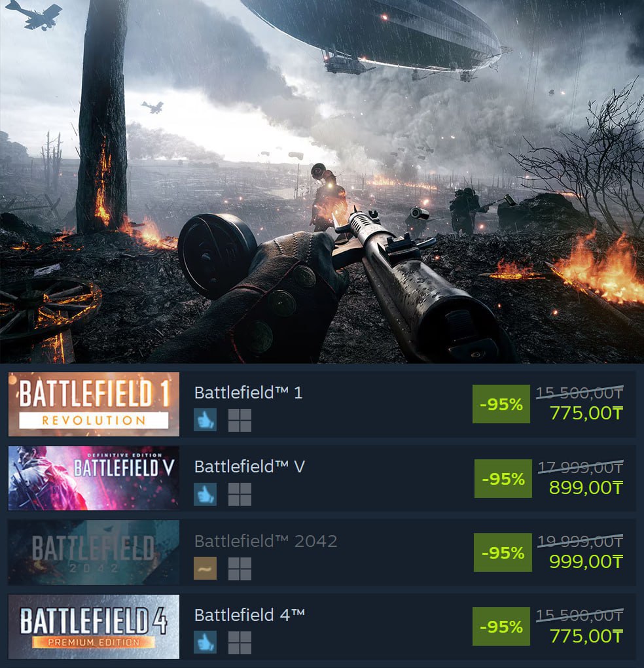Open the Battlefield 1 Revolution capsule image
The height and width of the screenshot is (668, 644).
(94, 404)
